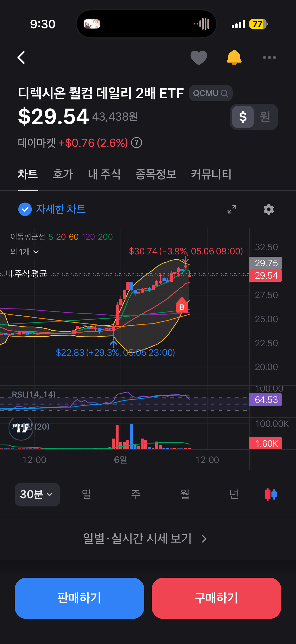This screenshot has width=296, height=644.
Task: Select the 월 monthly interval
Action: click(x=185, y=494)
